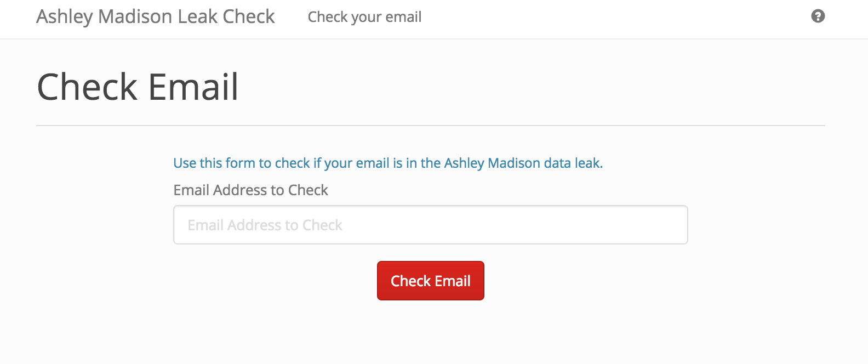The width and height of the screenshot is (868, 364).
Task: Click the 'Email Address to Check' label
Action: pyautogui.click(x=250, y=190)
